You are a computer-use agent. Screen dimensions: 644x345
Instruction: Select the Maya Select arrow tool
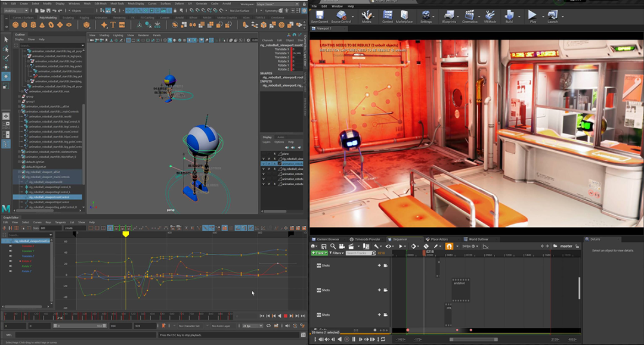pos(6,39)
